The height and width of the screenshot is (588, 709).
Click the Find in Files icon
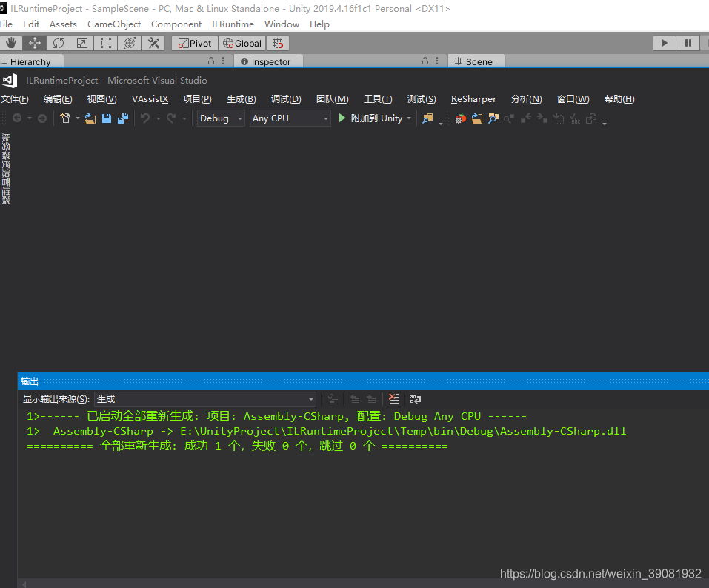(427, 118)
